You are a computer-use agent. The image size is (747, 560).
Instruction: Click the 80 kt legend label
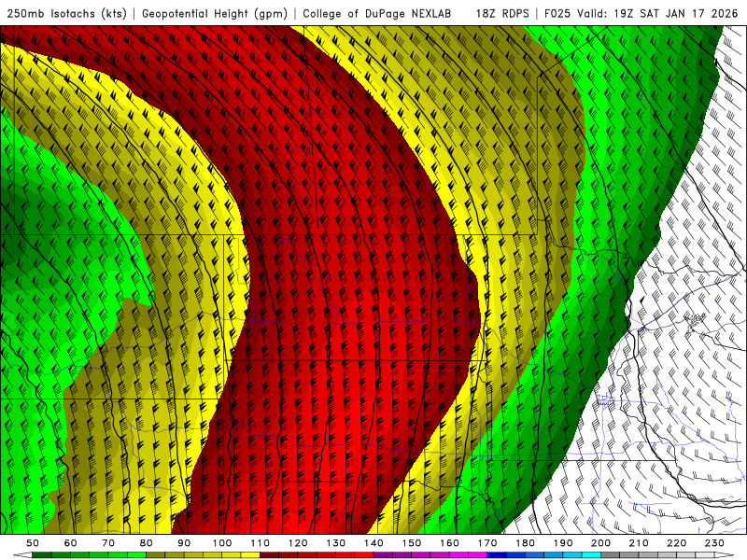click(x=147, y=543)
